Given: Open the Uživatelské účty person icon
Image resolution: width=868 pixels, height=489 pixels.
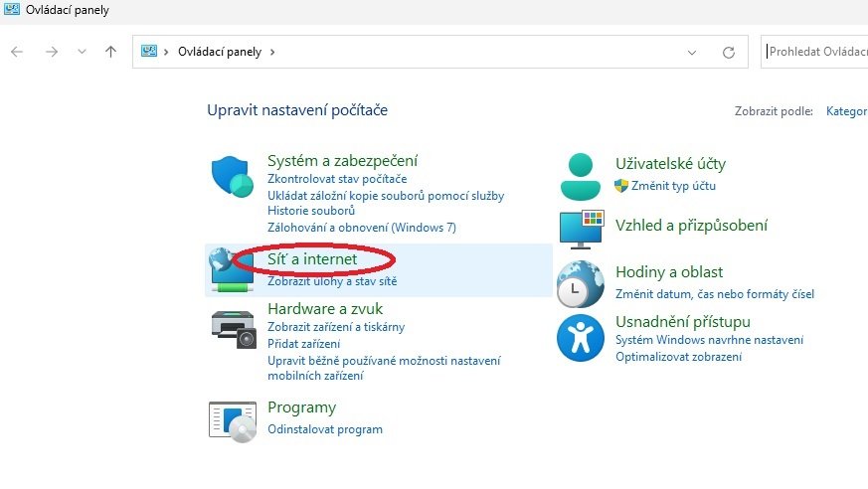Looking at the screenshot, I should [580, 177].
